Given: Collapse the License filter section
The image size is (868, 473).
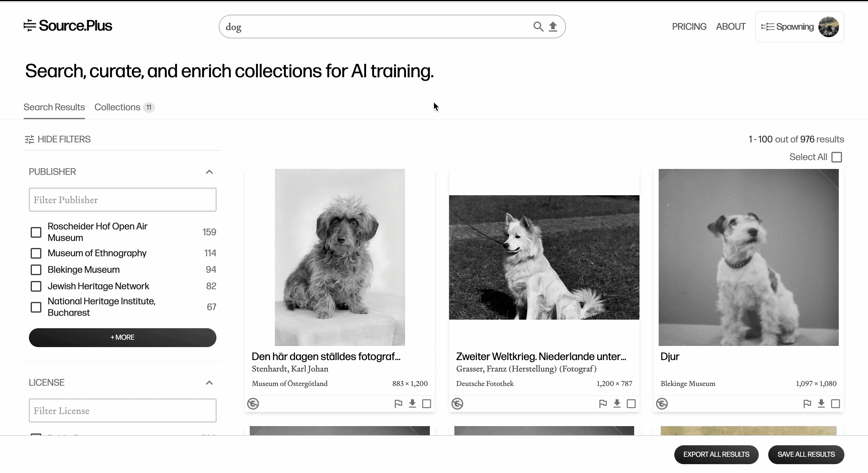Looking at the screenshot, I should pos(209,383).
